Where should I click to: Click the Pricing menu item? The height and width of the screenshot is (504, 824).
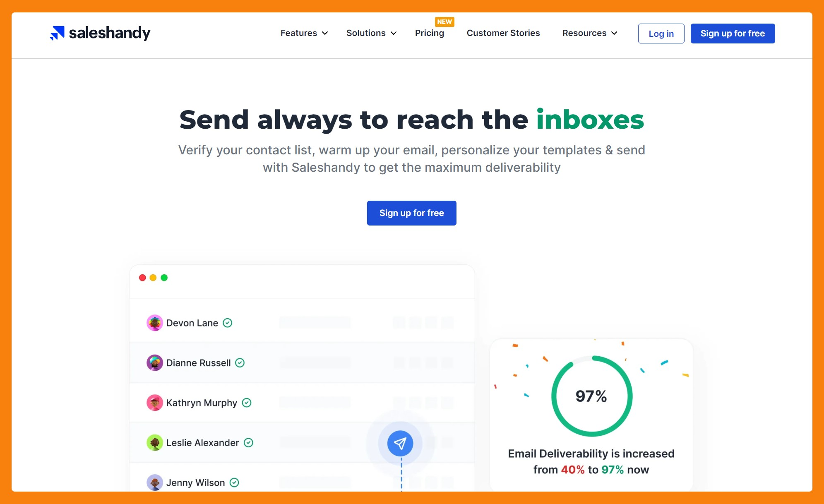pos(430,33)
